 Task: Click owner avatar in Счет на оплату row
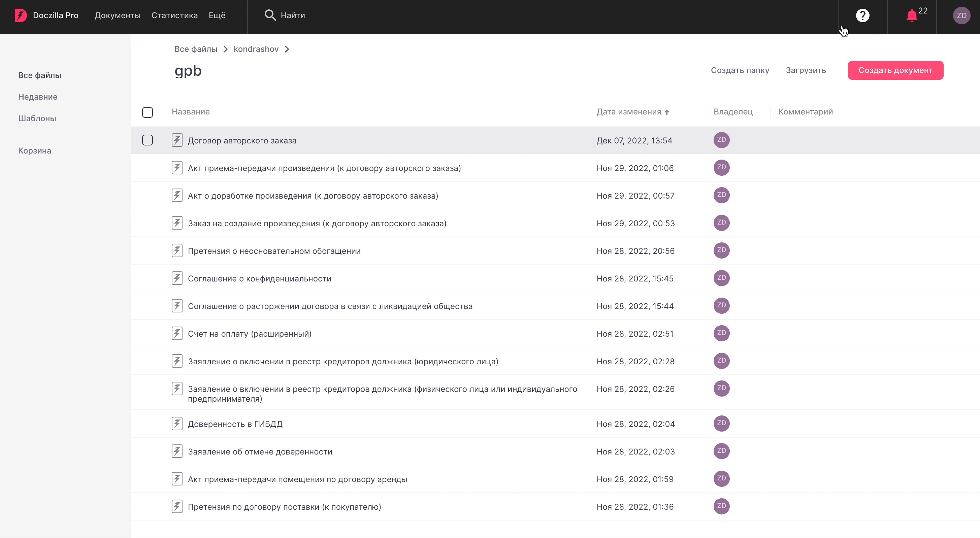721,333
